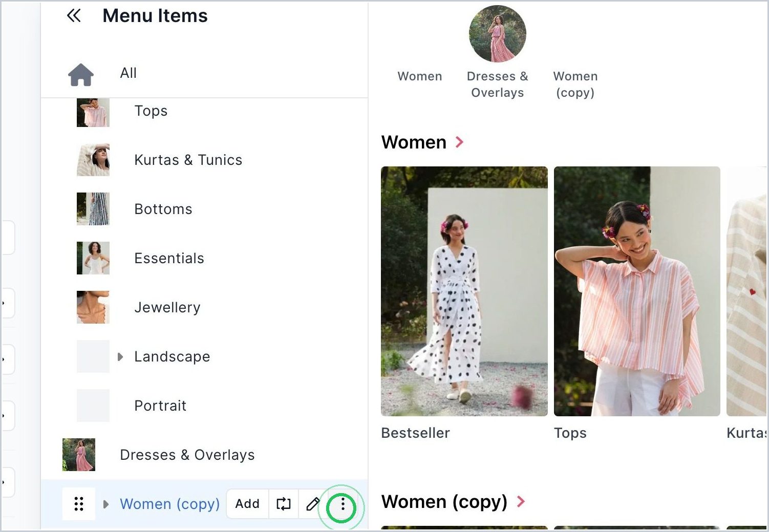Click the Bestseller caption under the card
The height and width of the screenshot is (532, 769).
415,433
